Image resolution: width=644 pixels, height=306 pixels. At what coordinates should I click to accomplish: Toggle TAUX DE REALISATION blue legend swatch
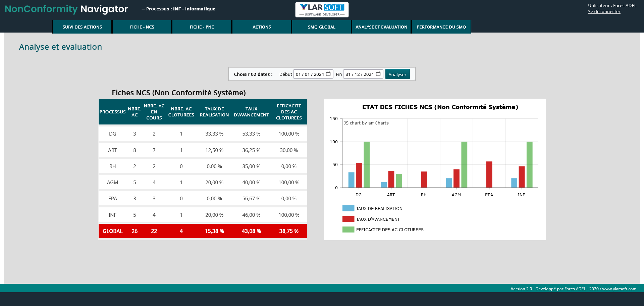[348, 208]
